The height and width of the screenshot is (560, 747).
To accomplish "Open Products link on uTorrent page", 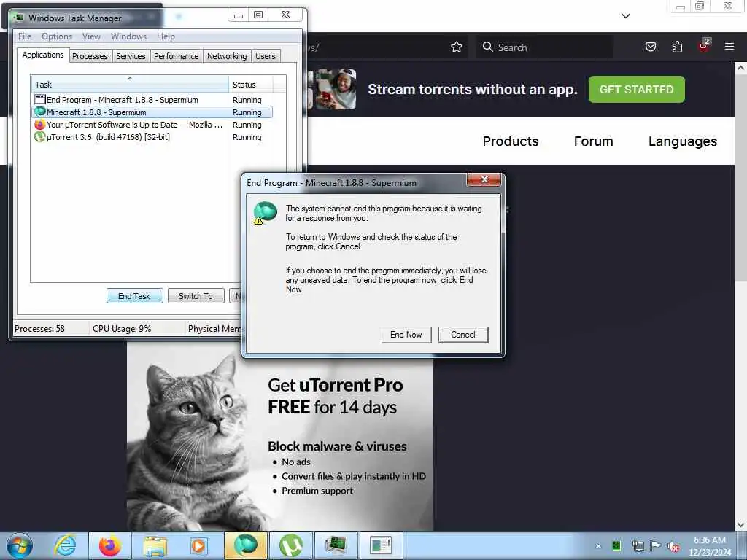I will 510,141.
